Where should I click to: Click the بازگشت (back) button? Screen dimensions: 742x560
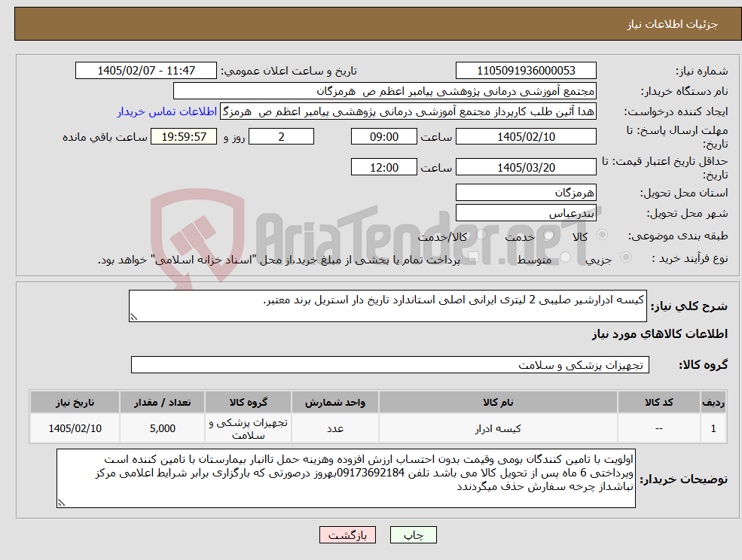347,535
